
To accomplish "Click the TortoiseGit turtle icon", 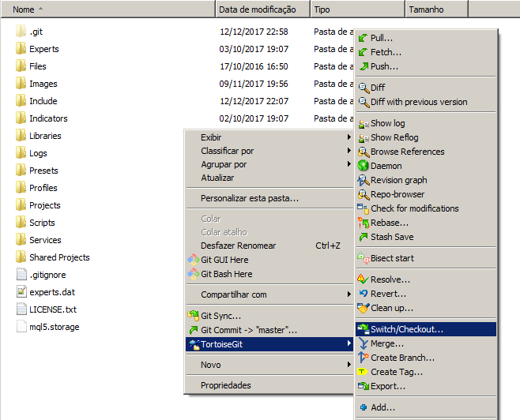I will click(194, 344).
